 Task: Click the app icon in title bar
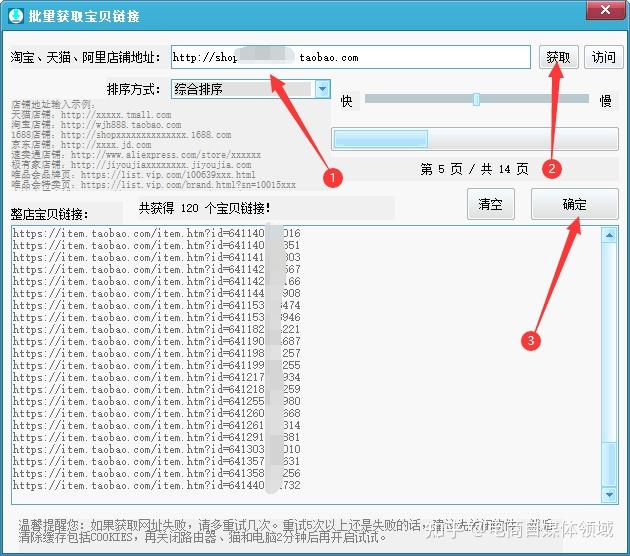(16, 16)
